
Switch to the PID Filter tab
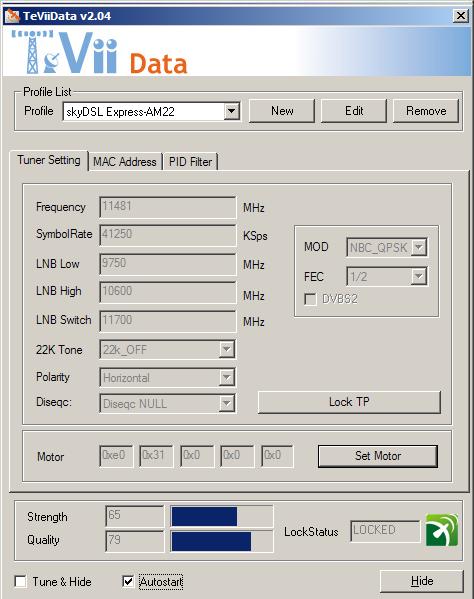click(190, 162)
